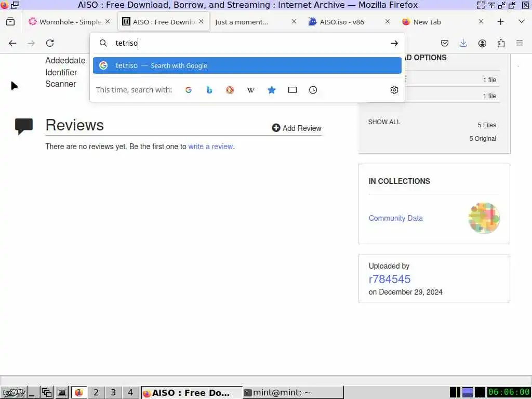Search open tabs using the tab icon
This screenshot has height=399, width=532.
tap(292, 90)
